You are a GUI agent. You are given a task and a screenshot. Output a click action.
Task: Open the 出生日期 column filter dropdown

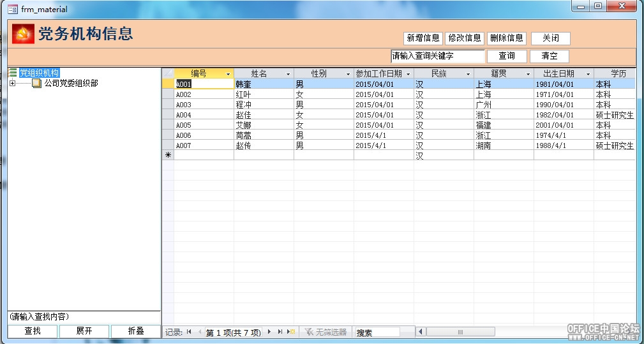click(x=588, y=74)
